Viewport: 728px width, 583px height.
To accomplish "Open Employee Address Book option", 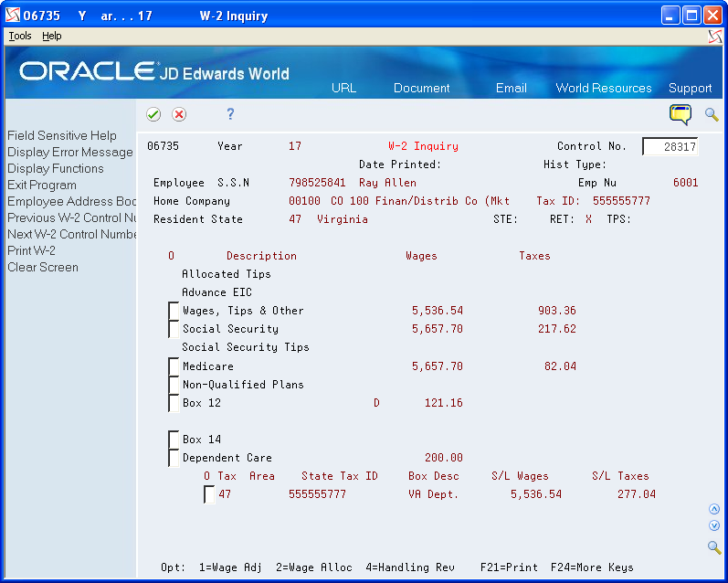I will click(71, 202).
